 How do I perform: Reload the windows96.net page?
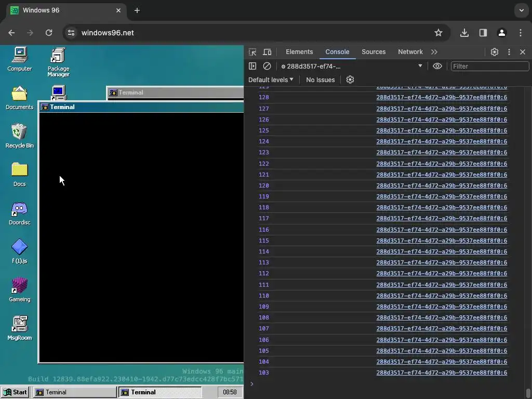(x=49, y=33)
